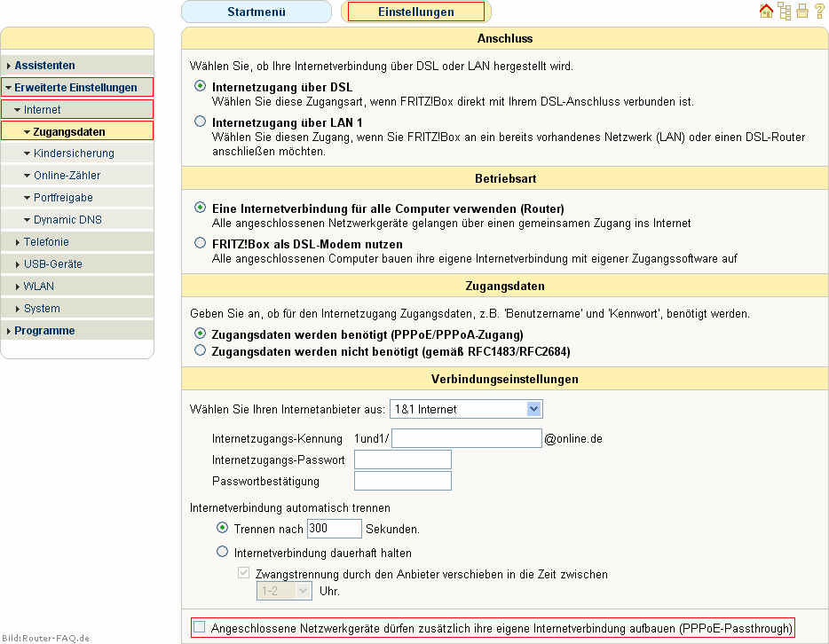829x644 pixels.
Task: Collapse the Internet submenu
Action: (77, 110)
